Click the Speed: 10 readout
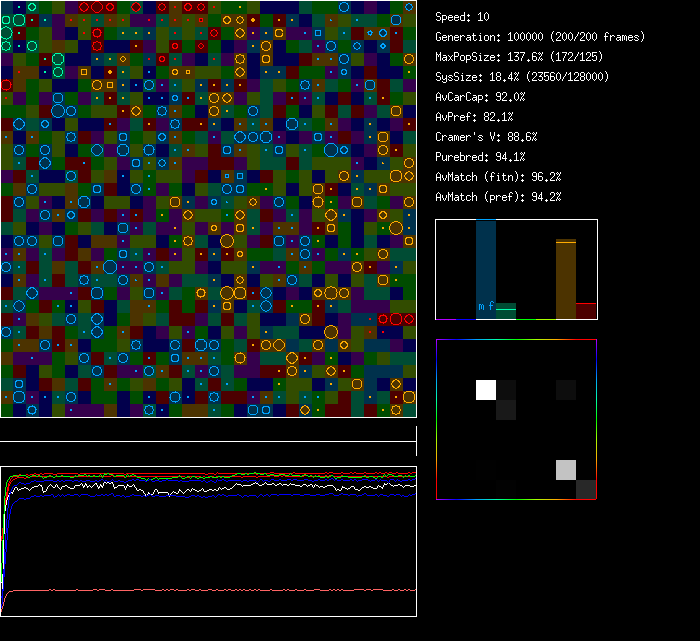The width and height of the screenshot is (700, 641). (463, 17)
